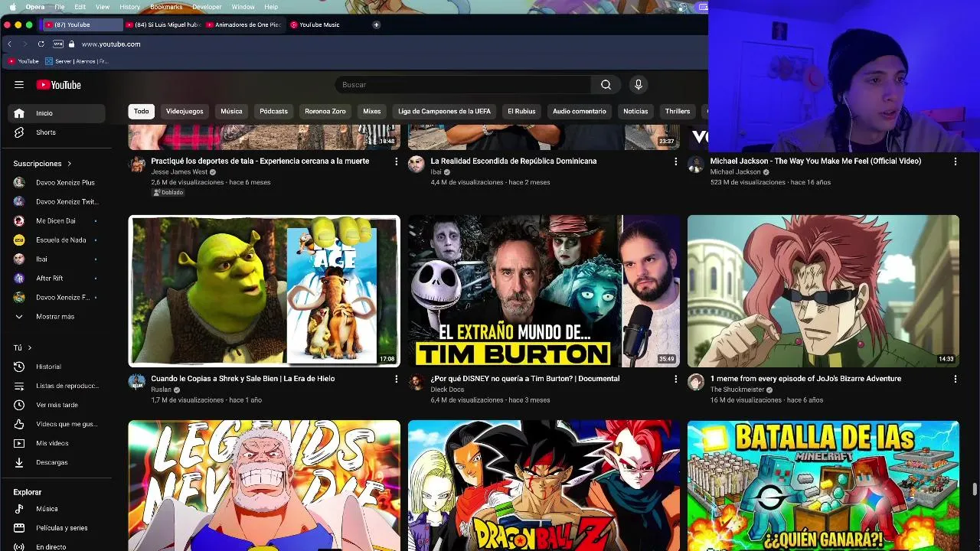Select the Noticias filter chip
The height and width of the screenshot is (551, 980).
pos(635,112)
